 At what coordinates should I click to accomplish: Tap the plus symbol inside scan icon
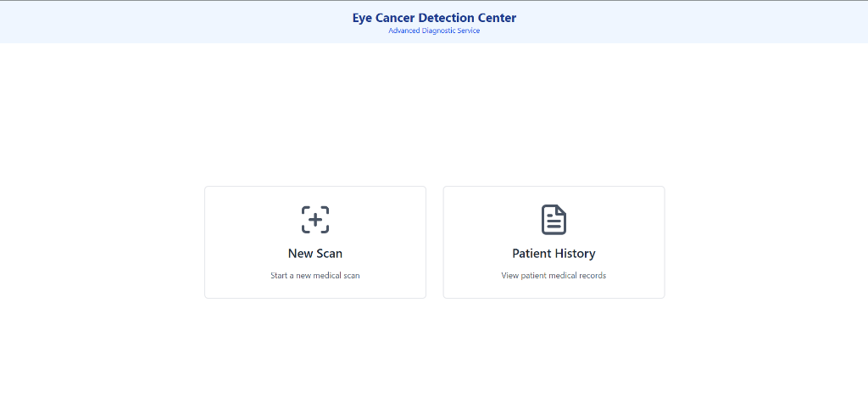pyautogui.click(x=315, y=220)
